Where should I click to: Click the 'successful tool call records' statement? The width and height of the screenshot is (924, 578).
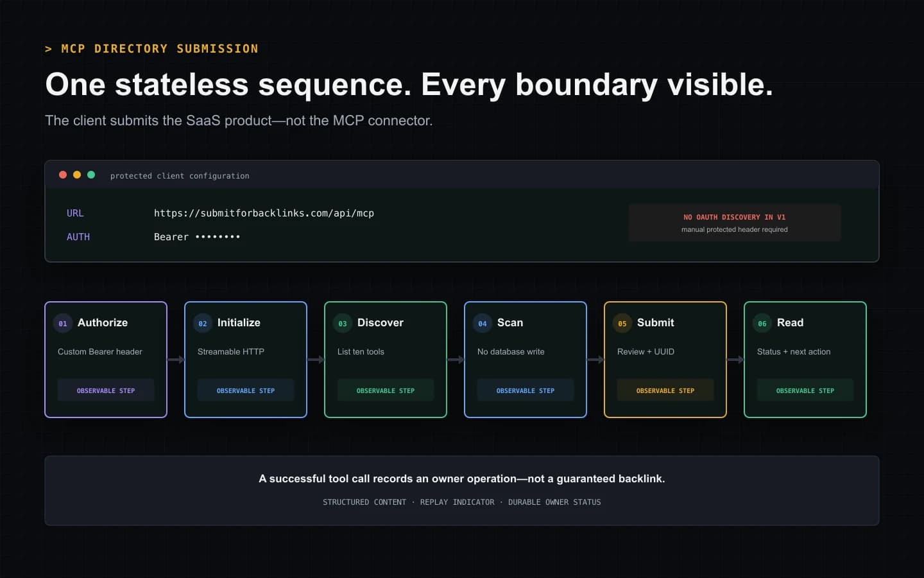tap(462, 478)
